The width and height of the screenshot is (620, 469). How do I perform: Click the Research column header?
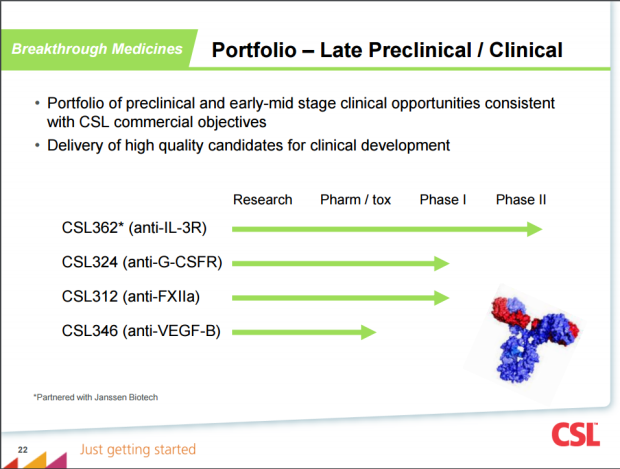point(263,200)
